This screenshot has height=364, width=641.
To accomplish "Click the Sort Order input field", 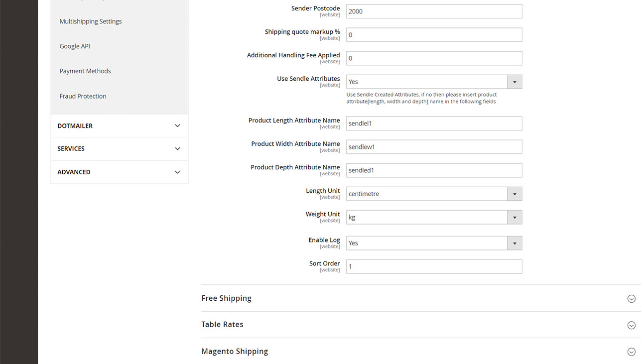I will click(x=434, y=266).
